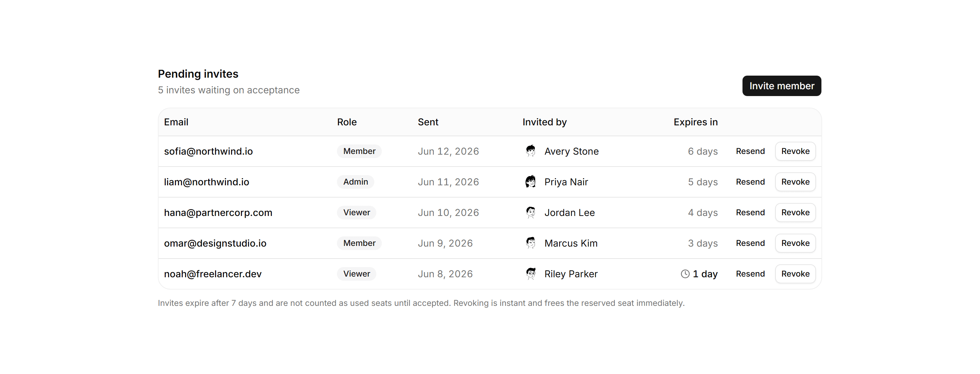The width and height of the screenshot is (980, 374).
Task: Click the Viewer badge for noah@freelancer.dev
Action: pyautogui.click(x=357, y=274)
